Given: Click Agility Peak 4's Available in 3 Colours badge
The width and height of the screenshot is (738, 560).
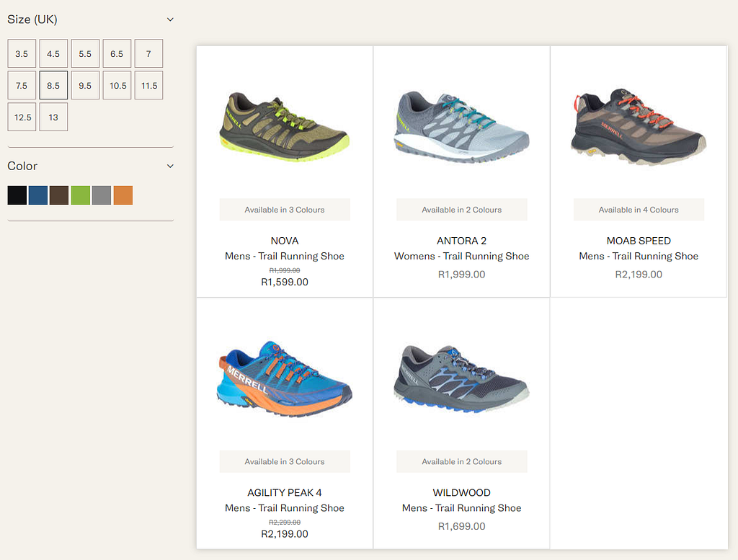Looking at the screenshot, I should [x=284, y=462].
